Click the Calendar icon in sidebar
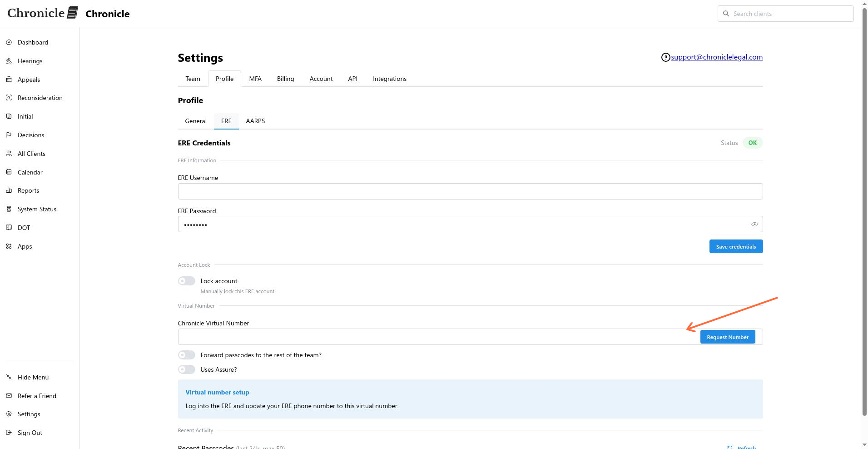 pyautogui.click(x=9, y=172)
